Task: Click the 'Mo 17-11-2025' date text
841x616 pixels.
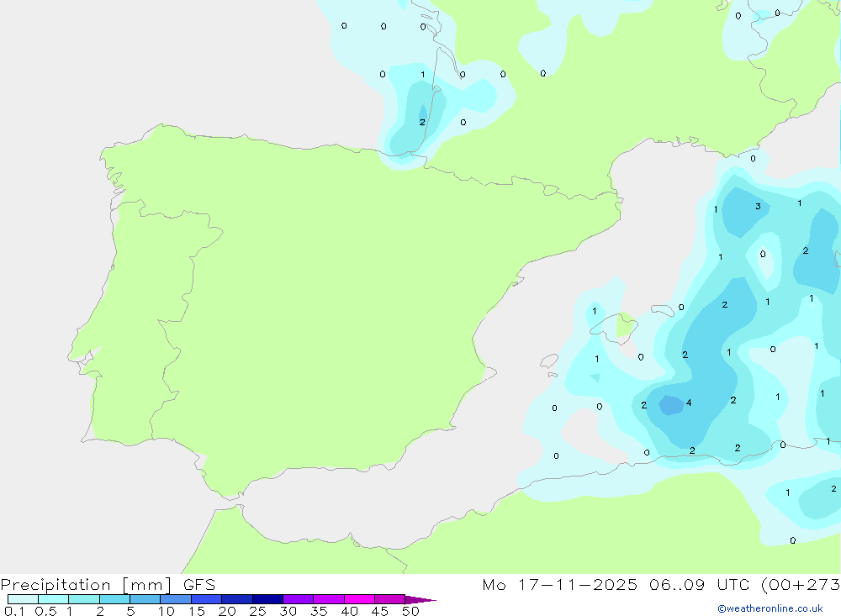Action: coord(559,585)
